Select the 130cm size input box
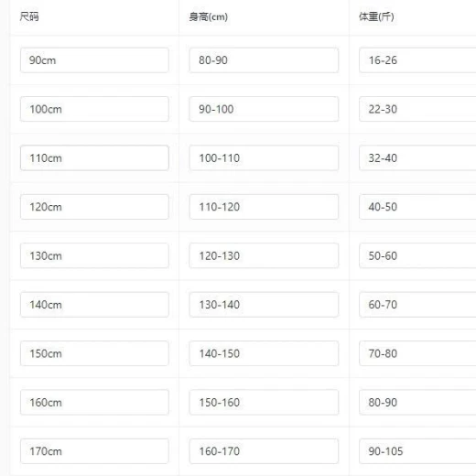 click(94, 255)
